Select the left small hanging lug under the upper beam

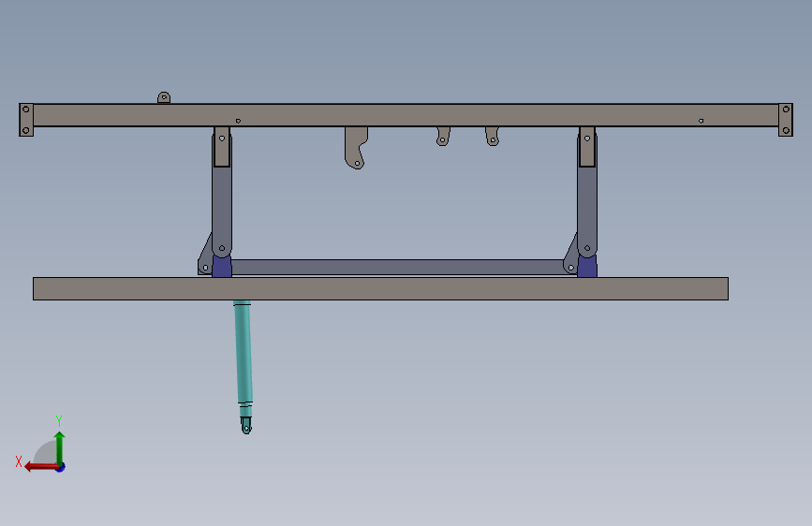tap(443, 136)
